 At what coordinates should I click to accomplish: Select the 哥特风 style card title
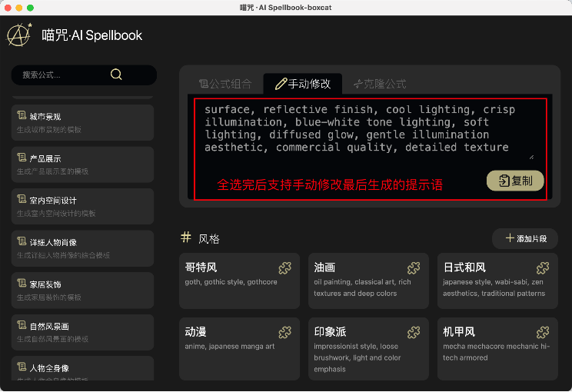[x=201, y=267]
